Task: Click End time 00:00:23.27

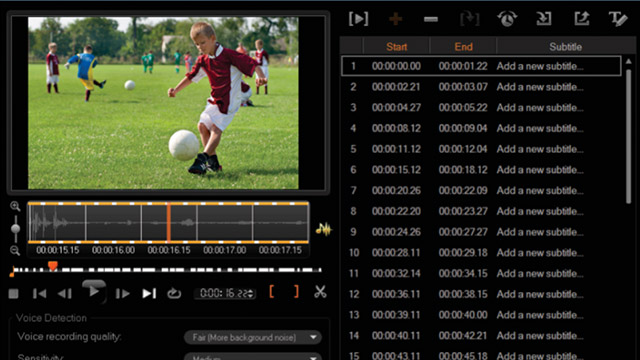Action: [463, 211]
